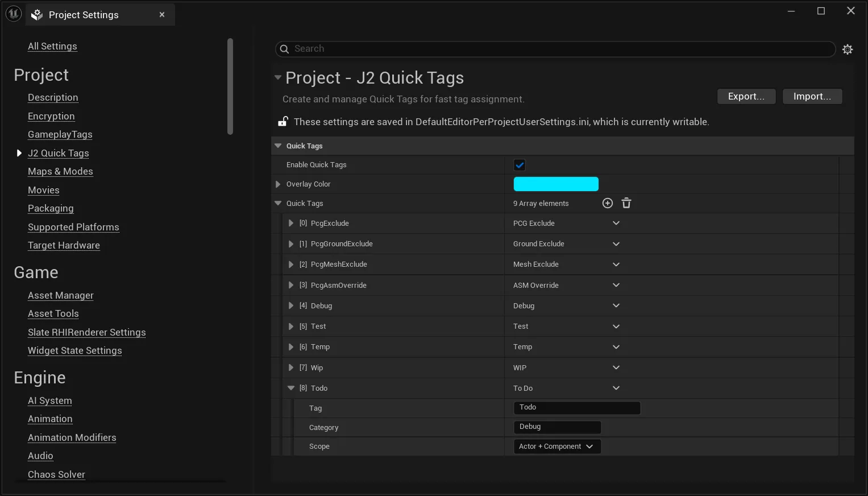
Task: Open AI System settings
Action: [x=50, y=400]
